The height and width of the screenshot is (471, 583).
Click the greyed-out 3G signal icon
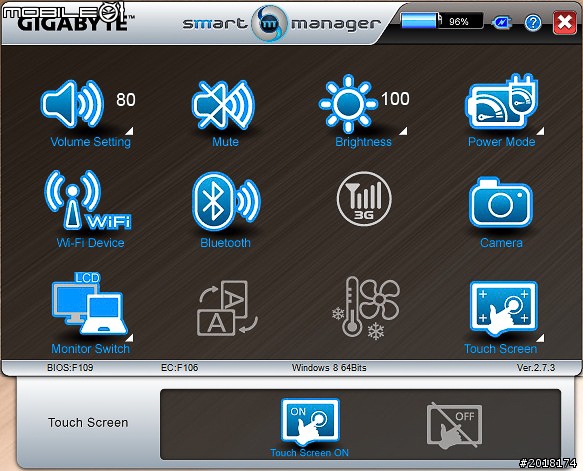(x=364, y=199)
